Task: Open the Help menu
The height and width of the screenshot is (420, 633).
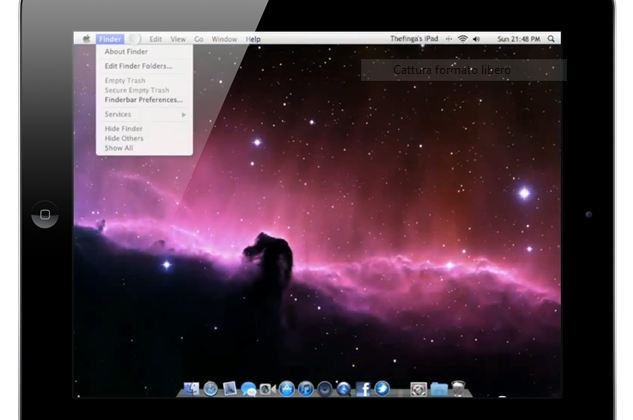Action: [x=253, y=39]
